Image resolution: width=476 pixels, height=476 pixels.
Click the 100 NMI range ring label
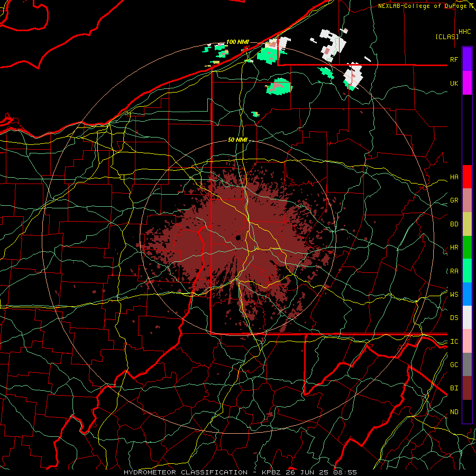tap(237, 42)
